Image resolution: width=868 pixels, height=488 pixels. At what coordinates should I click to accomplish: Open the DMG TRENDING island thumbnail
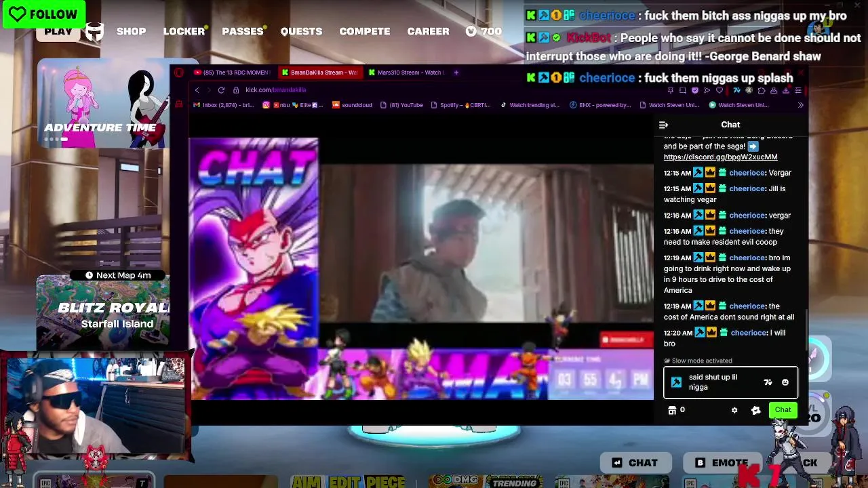click(486, 481)
